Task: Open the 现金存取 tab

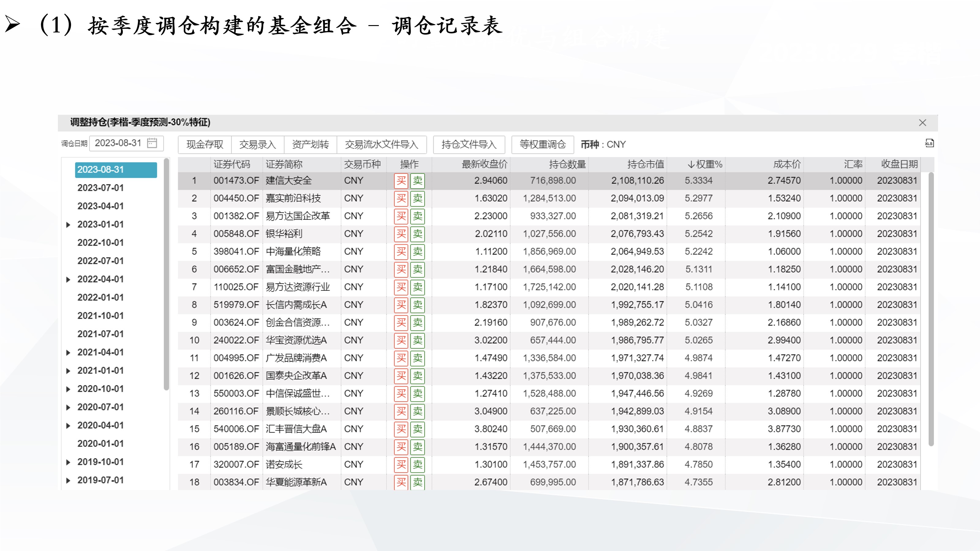Action: 205,144
